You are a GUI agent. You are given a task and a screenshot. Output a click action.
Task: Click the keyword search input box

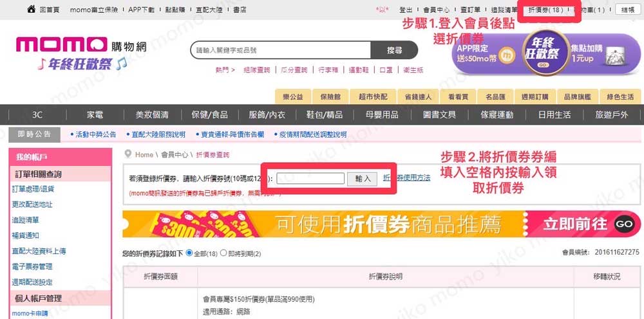[281, 50]
